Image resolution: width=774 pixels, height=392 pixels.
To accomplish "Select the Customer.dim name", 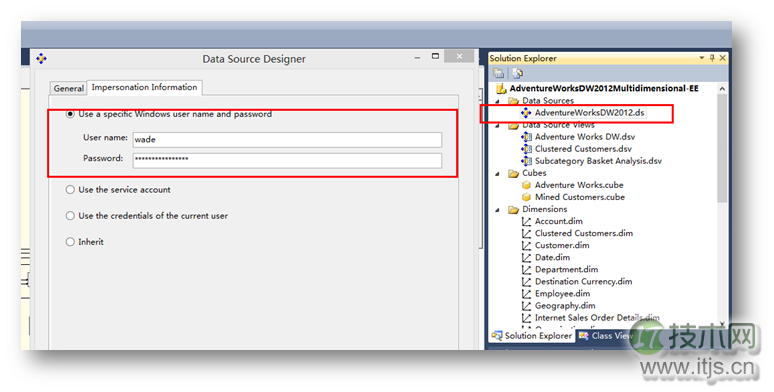I will coord(562,245).
